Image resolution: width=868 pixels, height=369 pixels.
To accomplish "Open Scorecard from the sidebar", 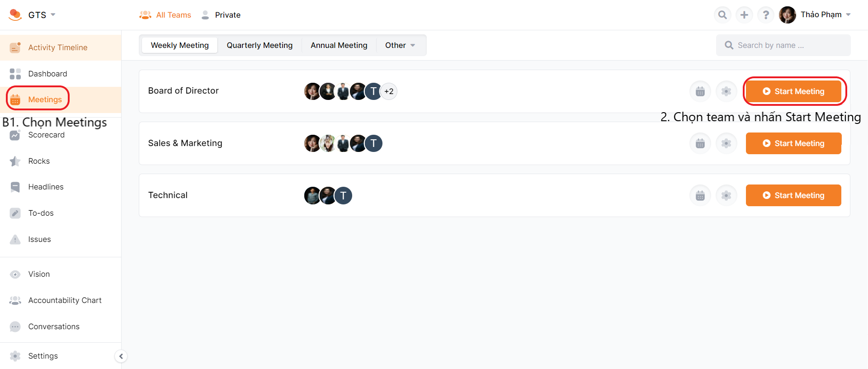I will tap(46, 135).
